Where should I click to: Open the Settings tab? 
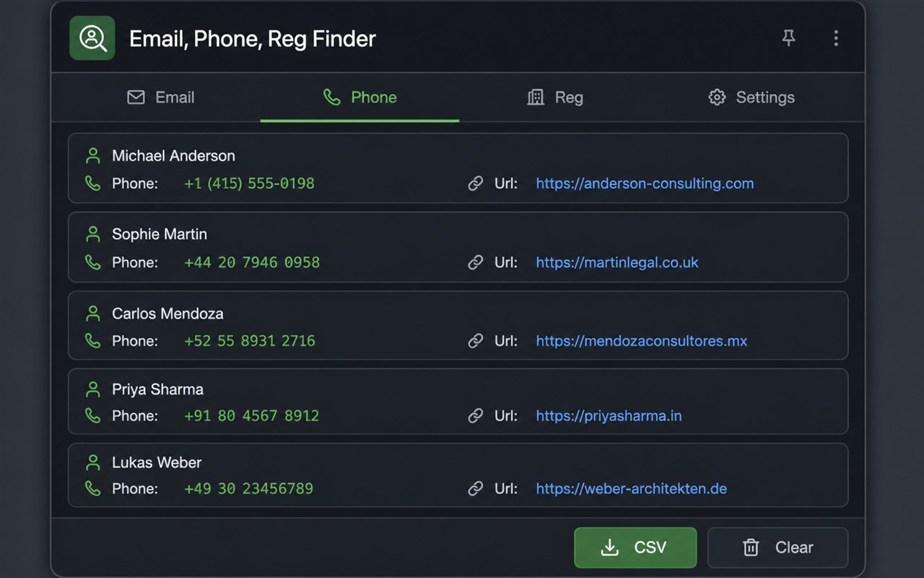coord(751,98)
